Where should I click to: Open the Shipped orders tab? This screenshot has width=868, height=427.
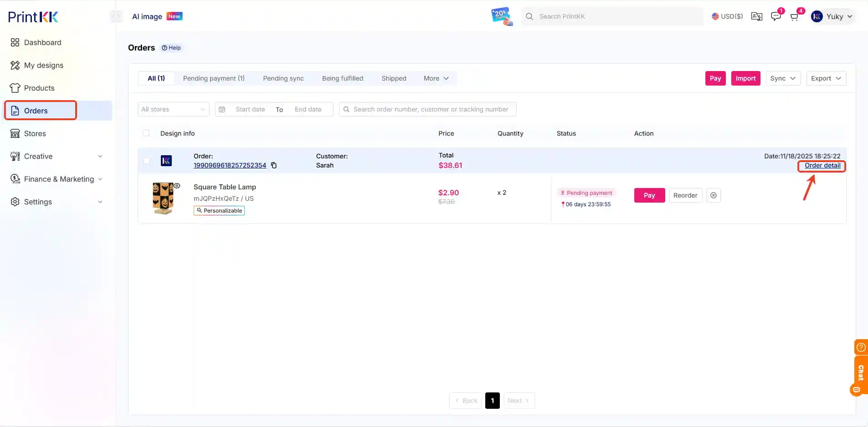coord(393,78)
